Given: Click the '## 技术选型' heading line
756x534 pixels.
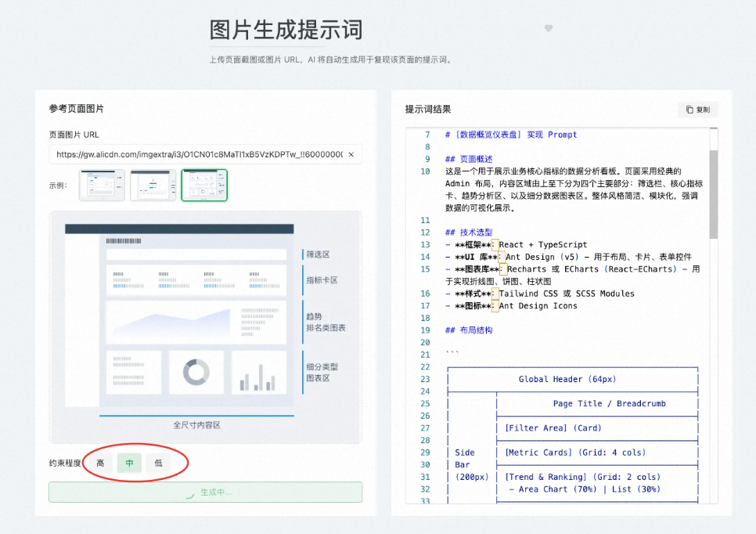Looking at the screenshot, I should (469, 233).
